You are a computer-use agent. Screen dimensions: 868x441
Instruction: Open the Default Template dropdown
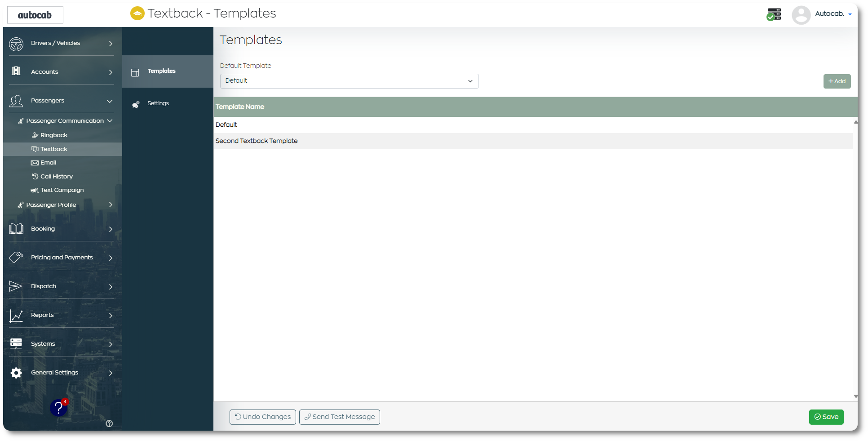349,81
